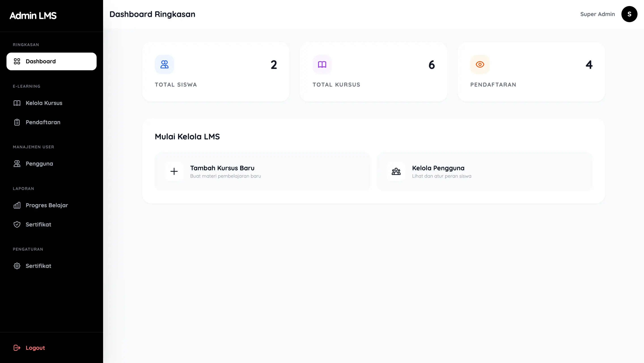Click the book icon beside Kelola Kursus

17,103
